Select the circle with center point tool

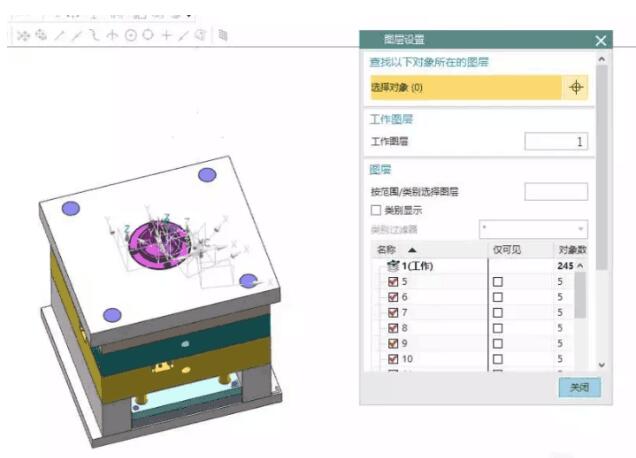tap(130, 35)
